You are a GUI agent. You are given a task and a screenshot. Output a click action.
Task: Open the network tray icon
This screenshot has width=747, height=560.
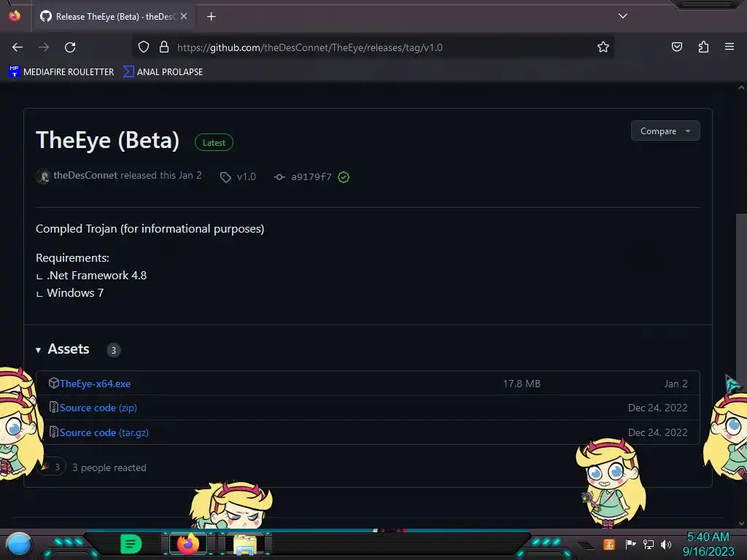pyautogui.click(x=649, y=544)
